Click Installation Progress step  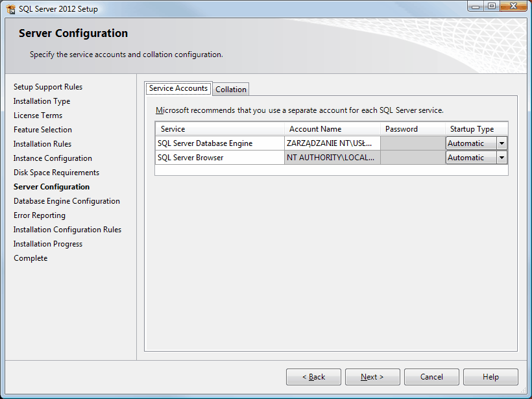48,243
